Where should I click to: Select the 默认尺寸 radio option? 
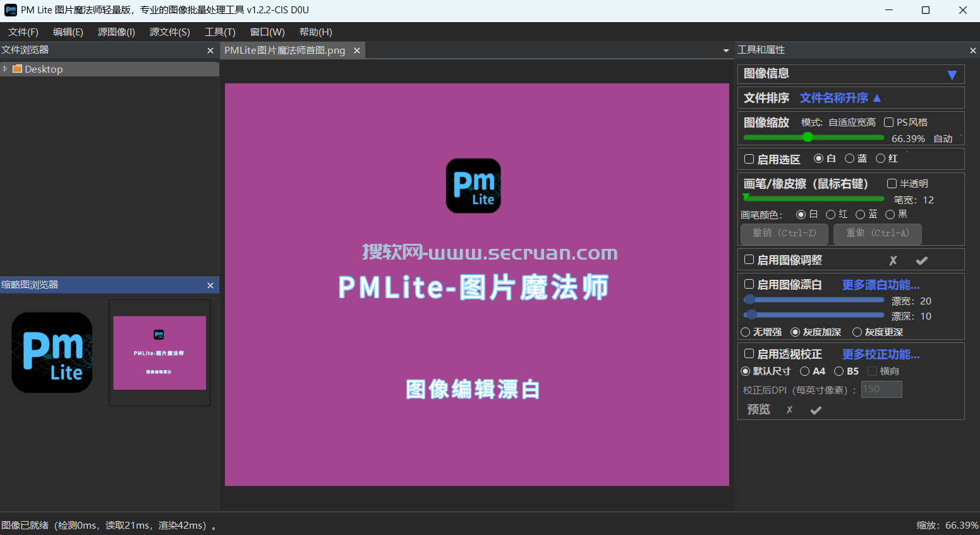pos(746,371)
